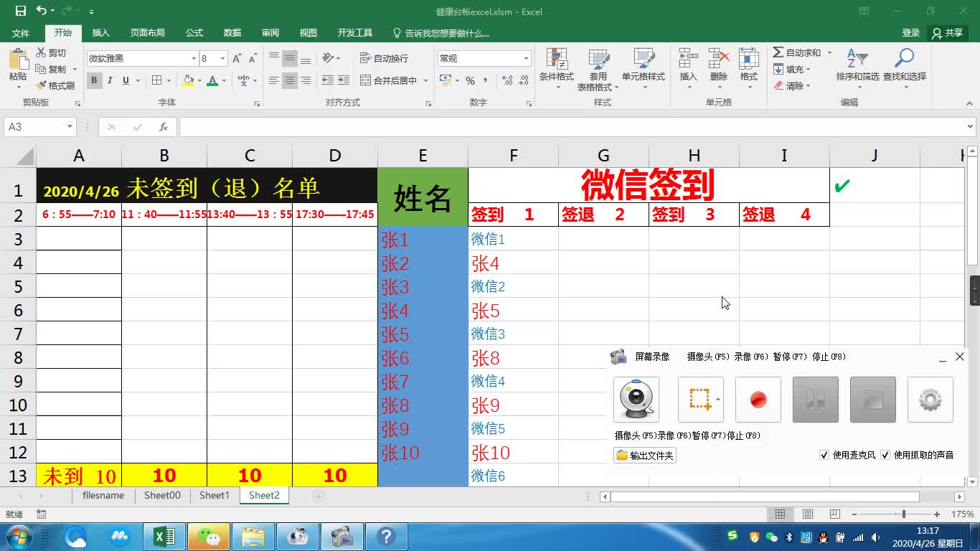Select the Bold formatting icon
This screenshot has width=980, height=551.
[x=94, y=80]
